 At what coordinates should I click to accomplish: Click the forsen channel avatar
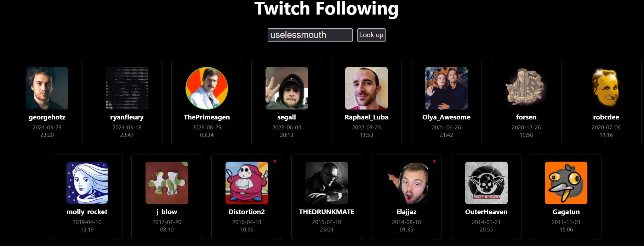(x=526, y=88)
